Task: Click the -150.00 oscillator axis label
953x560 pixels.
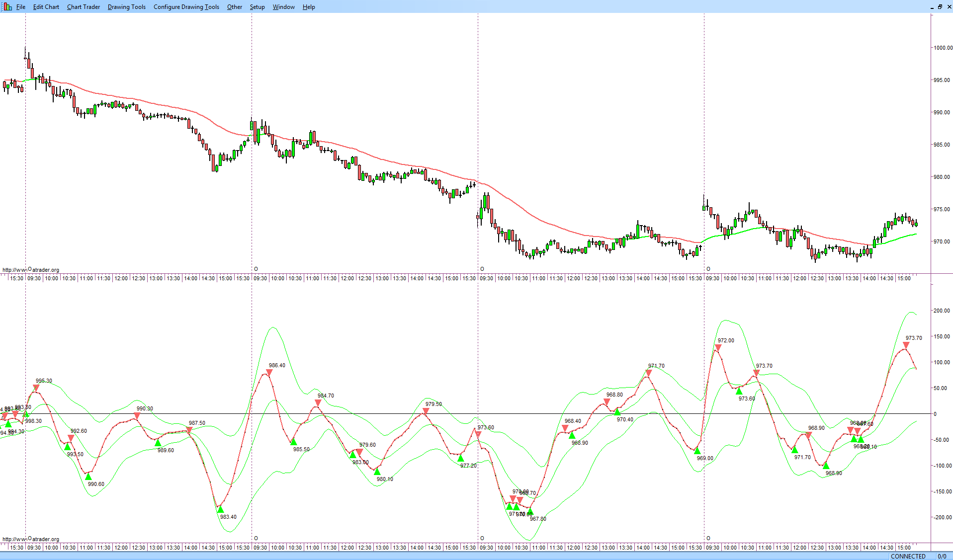Action: pyautogui.click(x=943, y=491)
